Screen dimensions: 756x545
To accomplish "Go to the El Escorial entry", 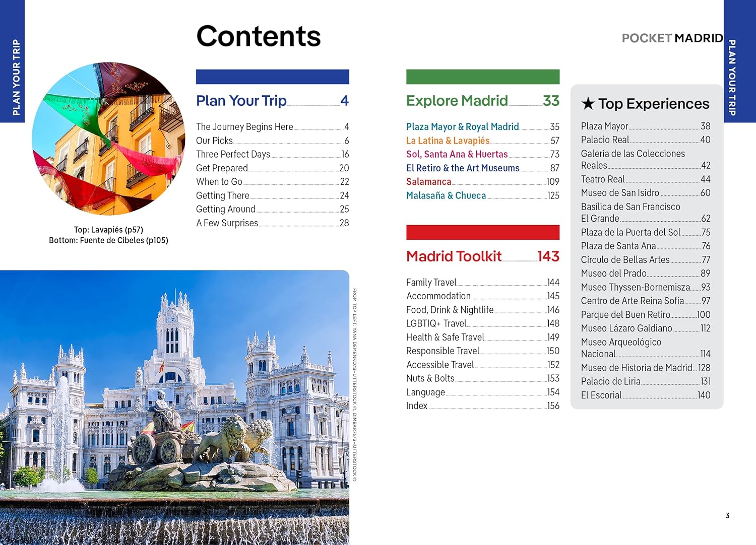I will (601, 395).
